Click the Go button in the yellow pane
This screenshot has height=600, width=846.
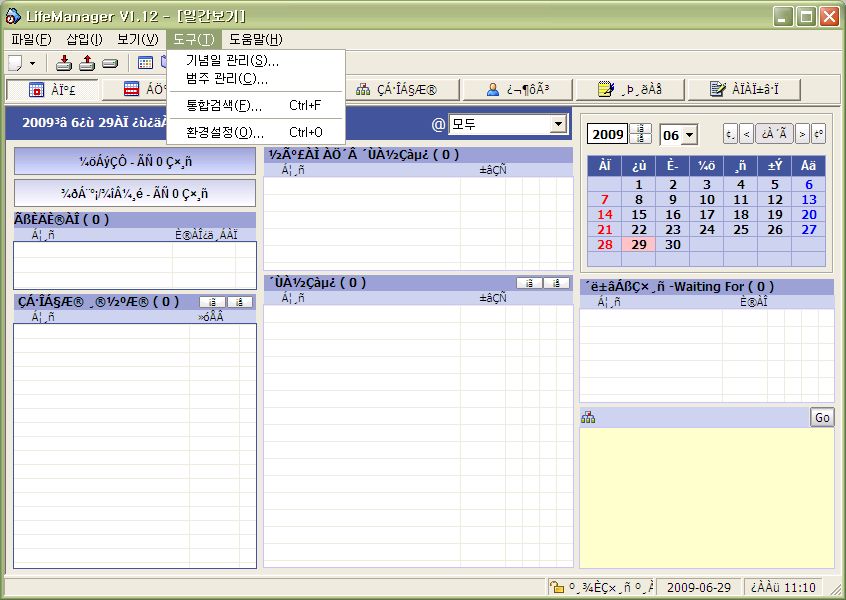822,417
